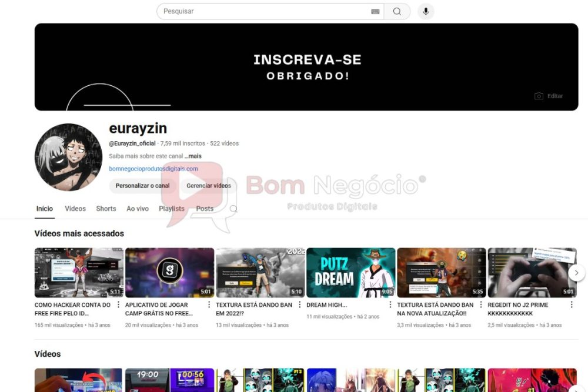The height and width of the screenshot is (392, 588).
Task: Open options menu for TEXTURA NA NOVA ATUALIZAÇÃO video
Action: click(481, 304)
